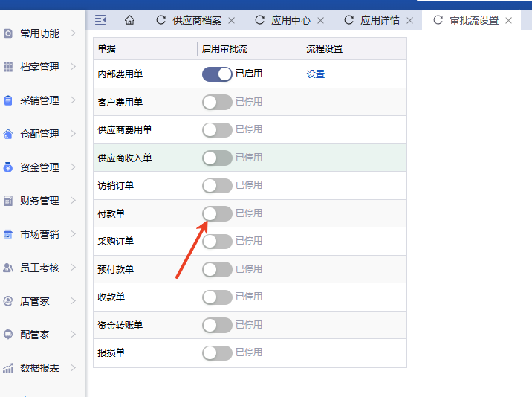This screenshot has width=532, height=397.
Task: Switch to the 应用中心 tab
Action: 291,20
